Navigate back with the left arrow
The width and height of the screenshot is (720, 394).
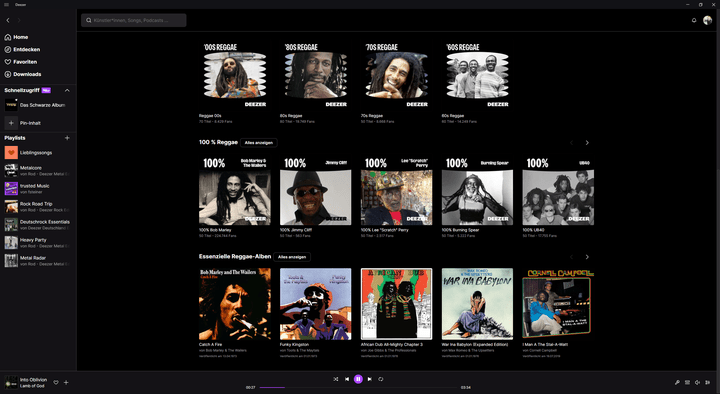(8, 20)
